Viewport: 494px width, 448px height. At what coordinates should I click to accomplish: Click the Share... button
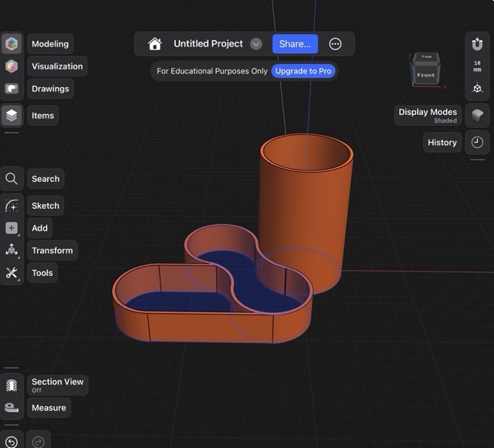coord(295,44)
